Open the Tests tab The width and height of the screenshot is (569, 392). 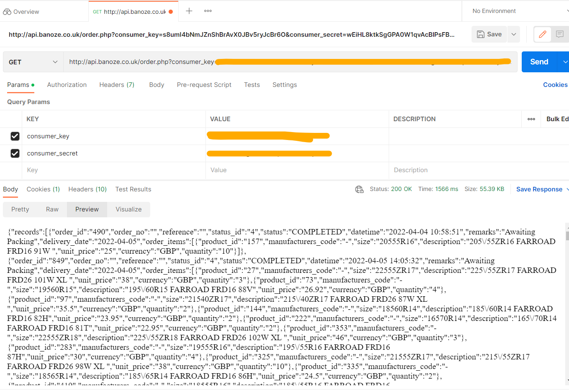252,85
